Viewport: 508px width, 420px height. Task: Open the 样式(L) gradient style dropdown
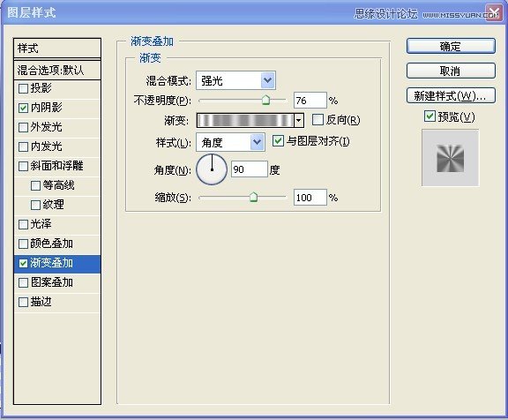pyautogui.click(x=230, y=142)
